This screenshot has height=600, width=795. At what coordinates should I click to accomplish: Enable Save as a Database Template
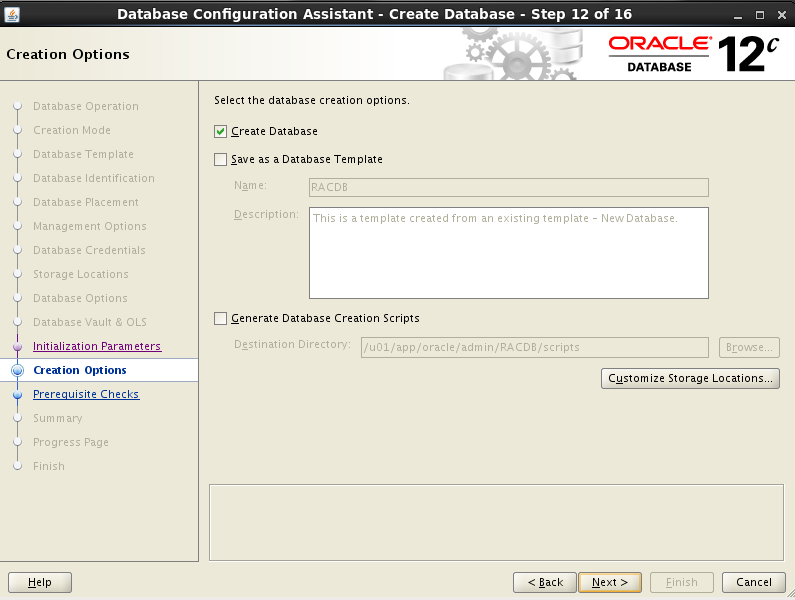pos(221,160)
